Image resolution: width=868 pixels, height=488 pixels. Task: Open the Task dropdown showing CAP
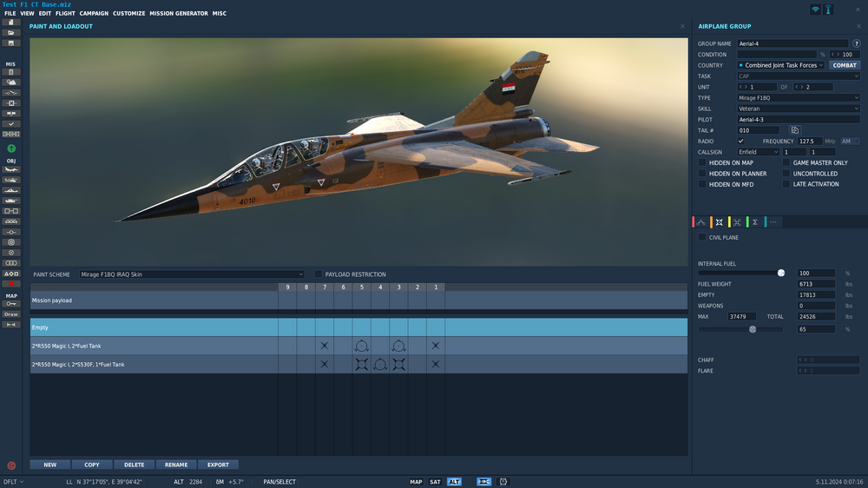click(799, 76)
